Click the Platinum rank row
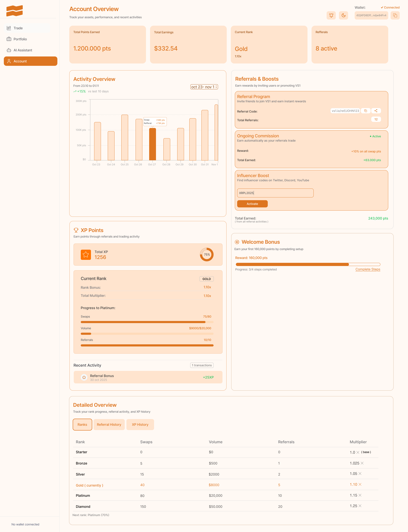408x532 pixels. (226, 495)
